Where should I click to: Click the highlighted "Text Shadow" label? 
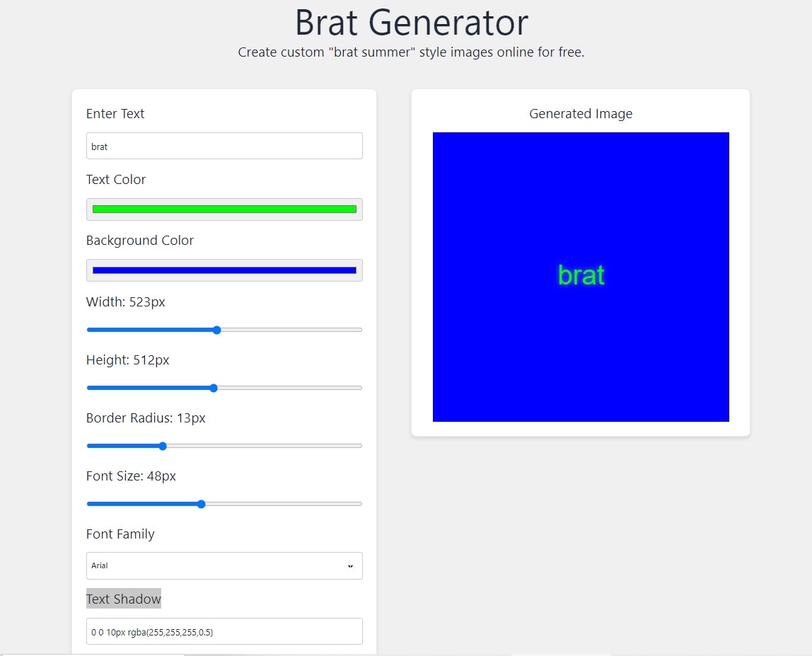tap(124, 599)
